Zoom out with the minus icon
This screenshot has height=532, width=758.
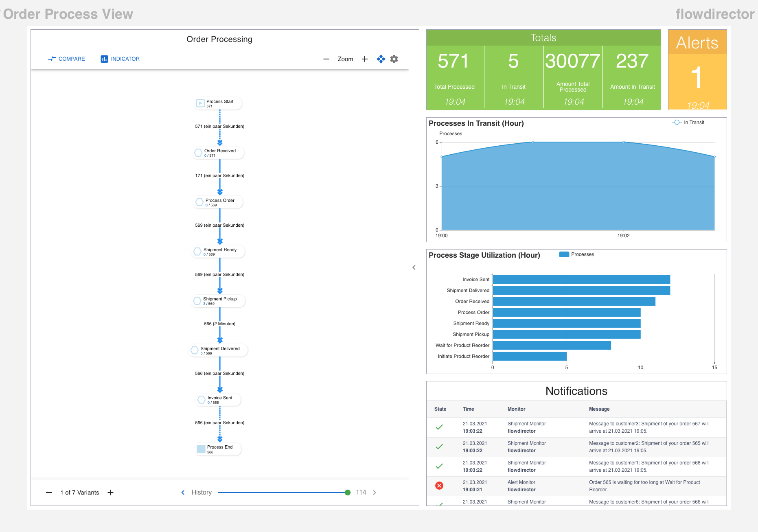(326, 59)
